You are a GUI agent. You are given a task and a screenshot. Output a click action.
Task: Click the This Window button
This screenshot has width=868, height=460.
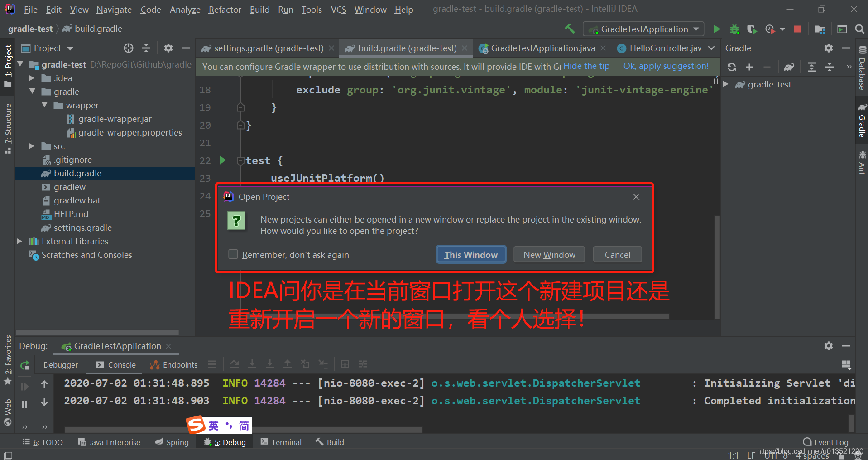471,255
